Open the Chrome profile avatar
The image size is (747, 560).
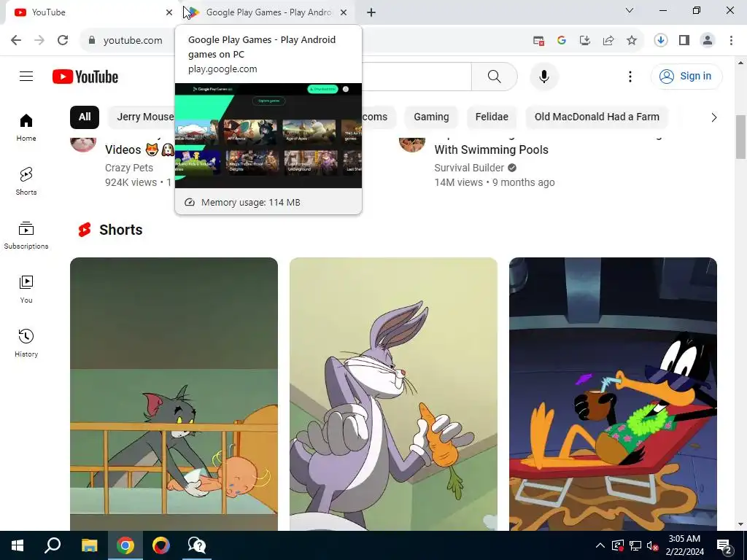click(x=708, y=41)
